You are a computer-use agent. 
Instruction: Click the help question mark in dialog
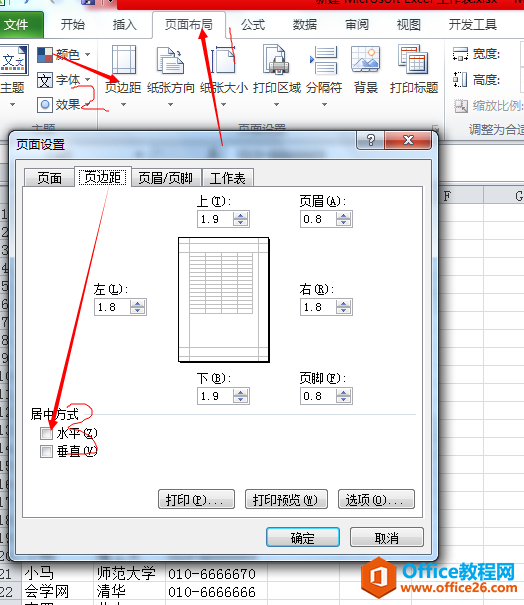370,140
